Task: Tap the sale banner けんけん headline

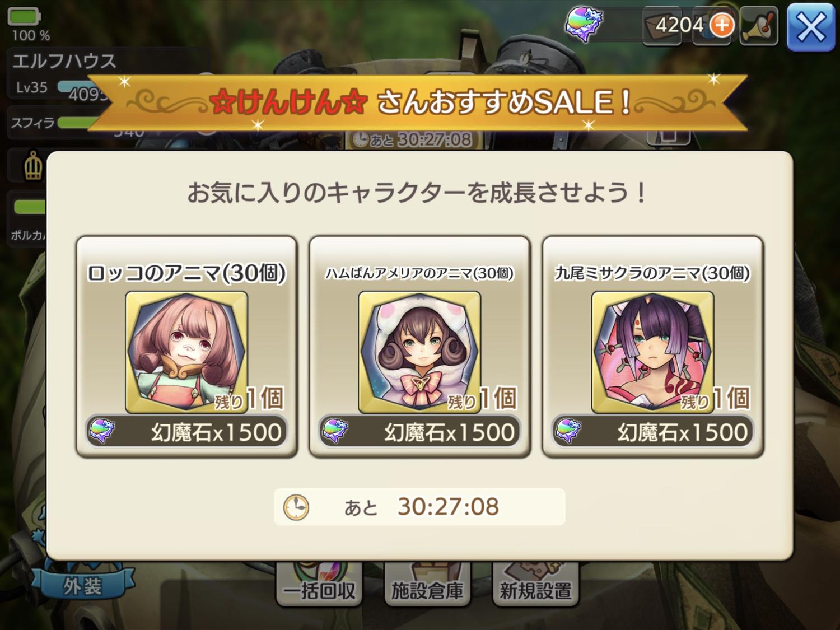Action: 288,102
